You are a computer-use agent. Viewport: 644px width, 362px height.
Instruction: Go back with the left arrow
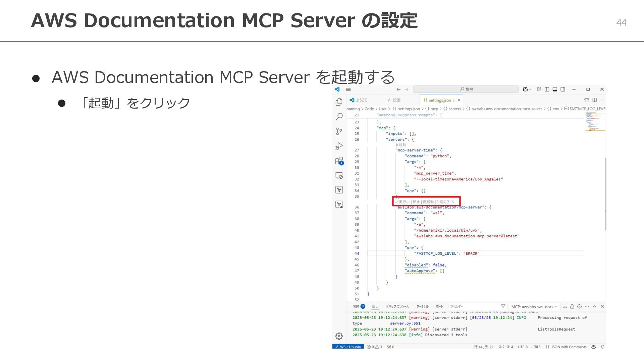398,89
